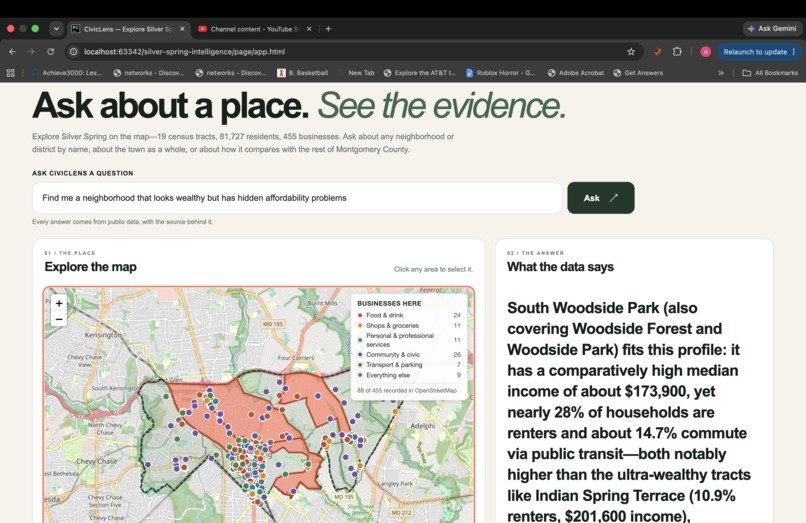Open the extensions puzzle icon
Image resolution: width=806 pixels, height=523 pixels.
677,51
